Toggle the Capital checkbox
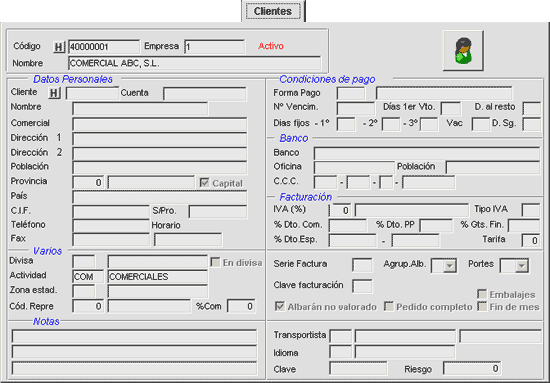The image size is (550, 383). 204,183
